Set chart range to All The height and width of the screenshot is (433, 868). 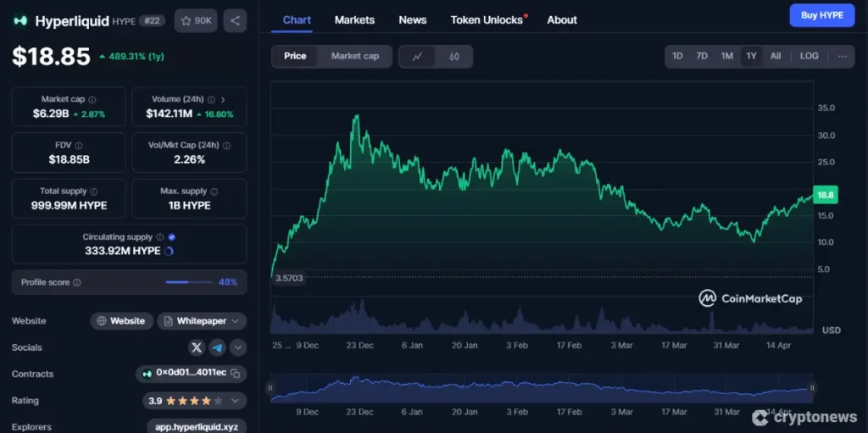tap(776, 56)
